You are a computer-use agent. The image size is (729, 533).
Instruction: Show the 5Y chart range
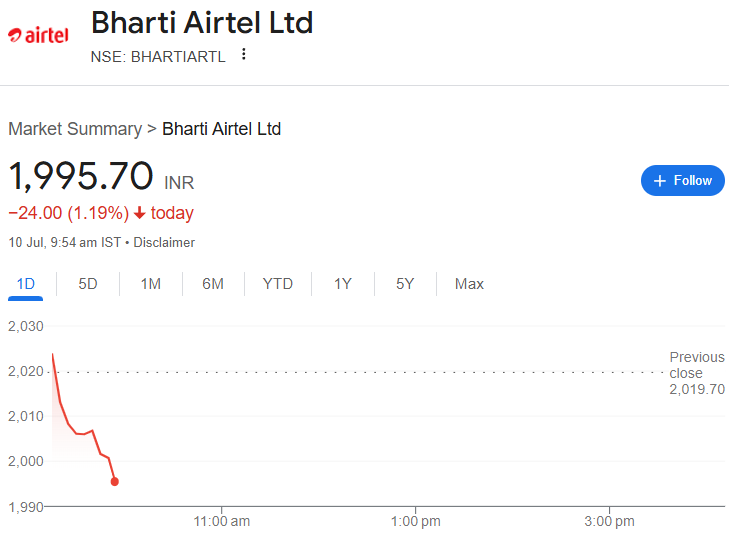pos(405,284)
